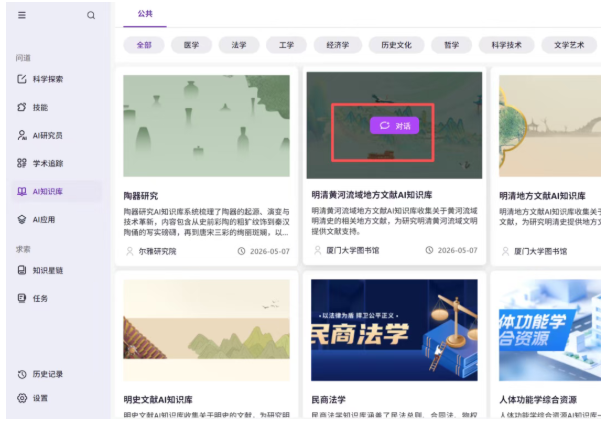Filter by 科学技术 category
Viewport: 610px width, 436px height.
point(507,45)
